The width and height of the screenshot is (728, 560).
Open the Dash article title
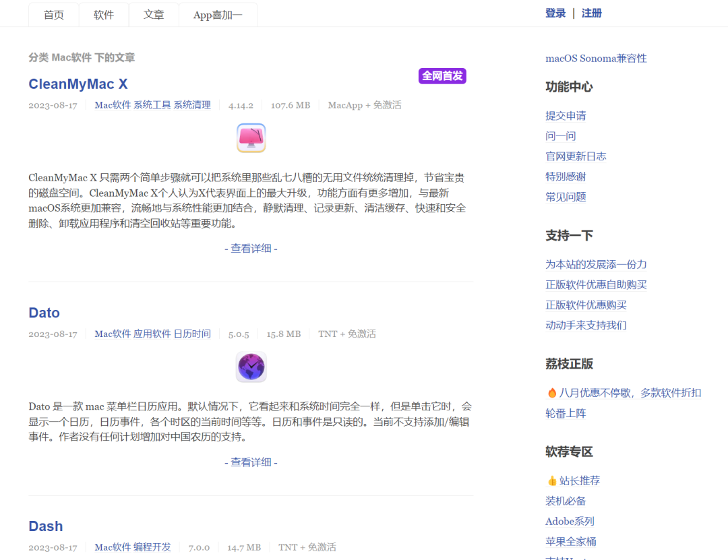pos(46,526)
